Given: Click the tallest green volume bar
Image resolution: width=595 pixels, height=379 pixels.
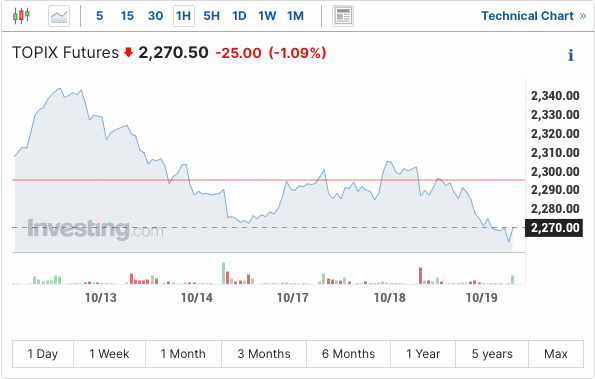Looking at the screenshot, I should click(x=224, y=273).
